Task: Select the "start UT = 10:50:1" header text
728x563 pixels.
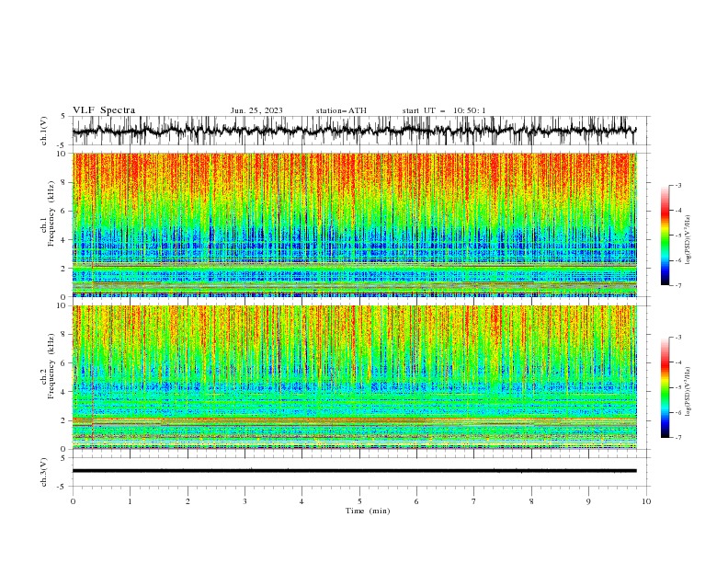Action: click(x=444, y=110)
